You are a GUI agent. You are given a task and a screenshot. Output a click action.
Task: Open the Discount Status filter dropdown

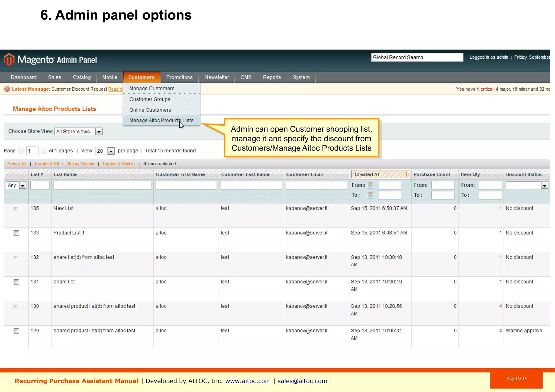click(527, 185)
